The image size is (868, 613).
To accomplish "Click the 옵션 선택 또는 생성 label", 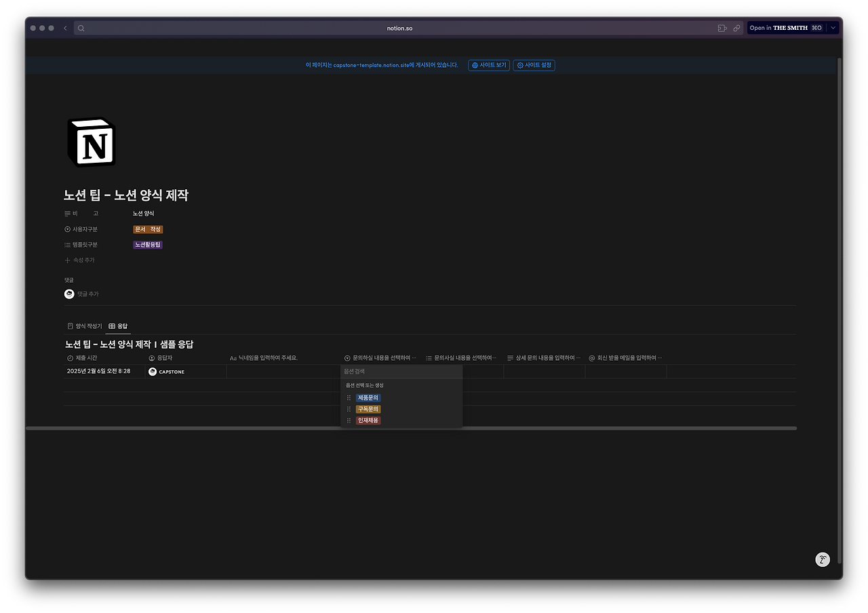I will click(365, 385).
